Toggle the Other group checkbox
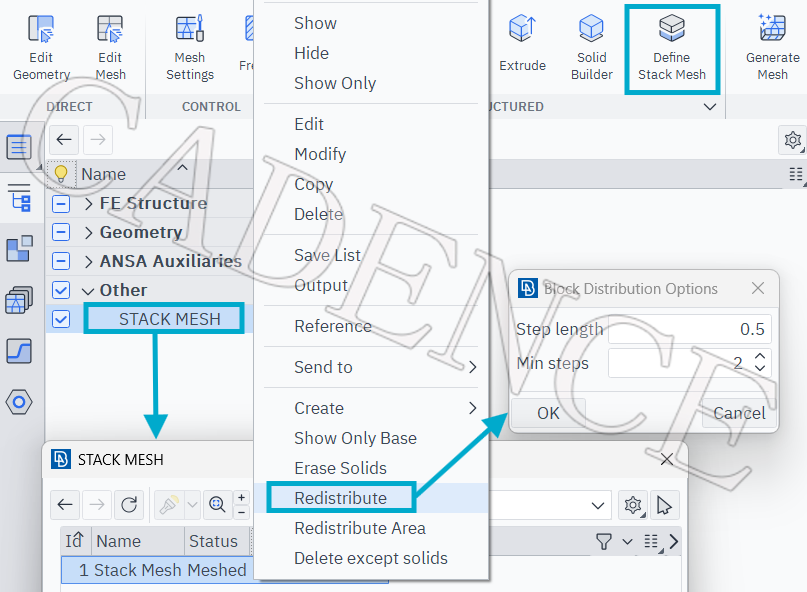The height and width of the screenshot is (592, 807). tap(61, 290)
